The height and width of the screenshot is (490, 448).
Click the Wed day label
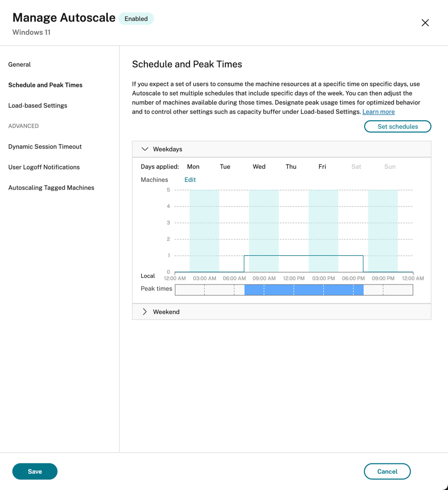pos(259,166)
